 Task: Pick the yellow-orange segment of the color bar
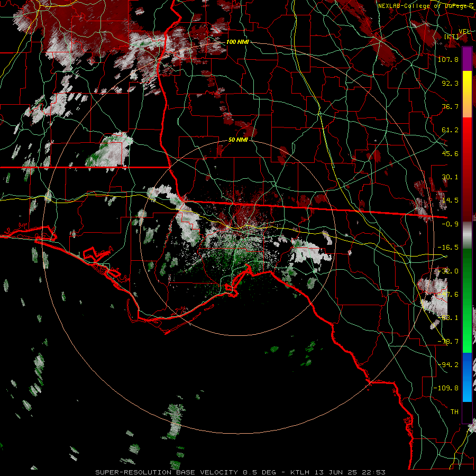(x=467, y=94)
